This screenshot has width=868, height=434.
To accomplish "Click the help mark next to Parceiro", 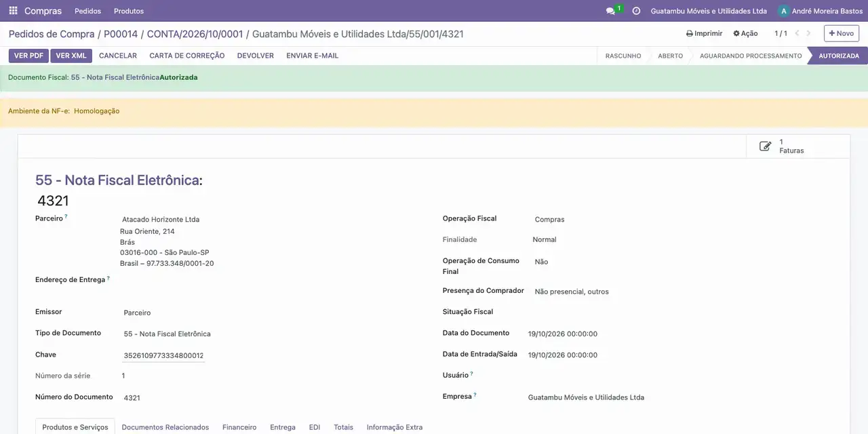I will point(66,216).
